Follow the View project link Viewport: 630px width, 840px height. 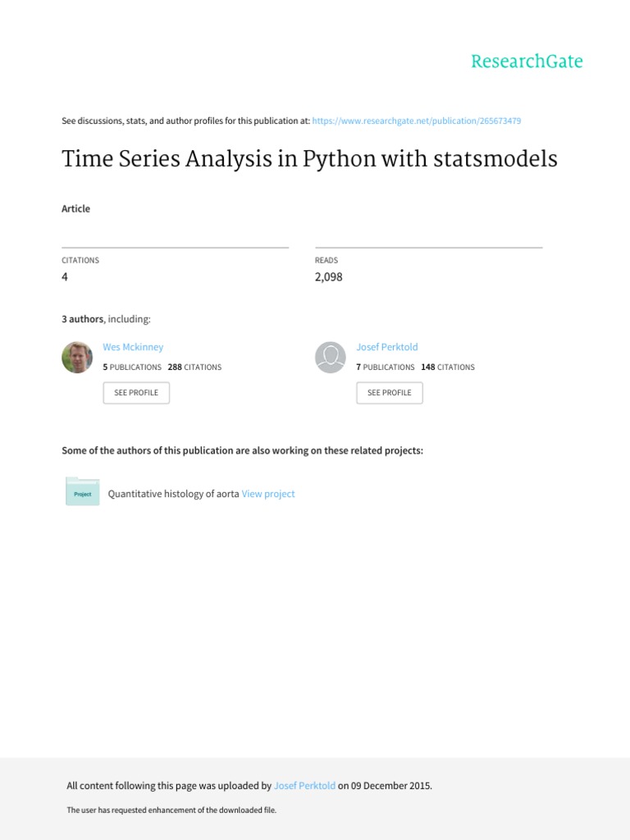(268, 494)
